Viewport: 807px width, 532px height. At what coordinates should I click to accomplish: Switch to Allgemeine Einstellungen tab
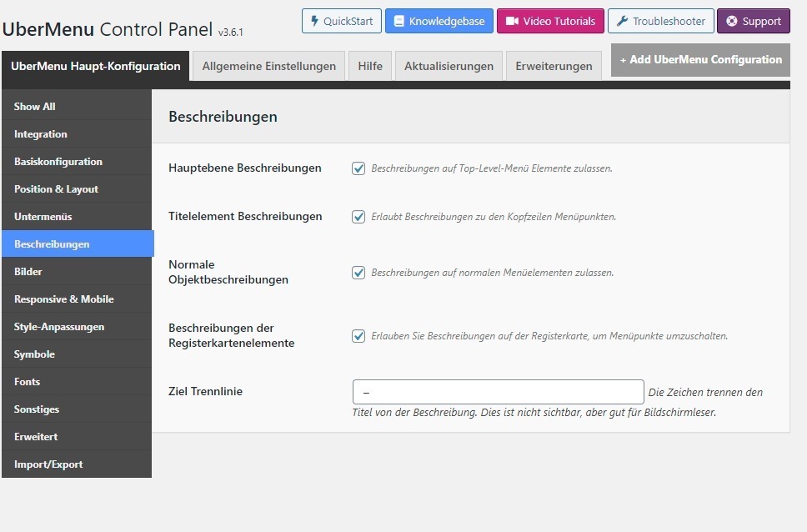268,66
